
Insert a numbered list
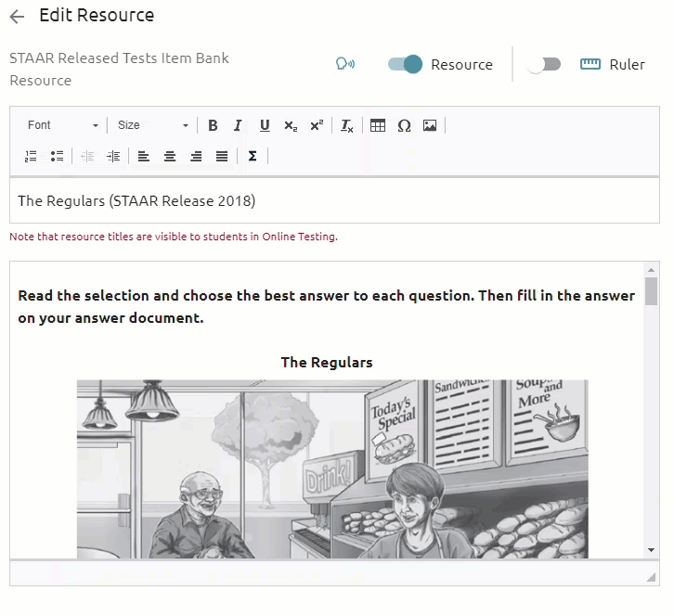point(31,156)
